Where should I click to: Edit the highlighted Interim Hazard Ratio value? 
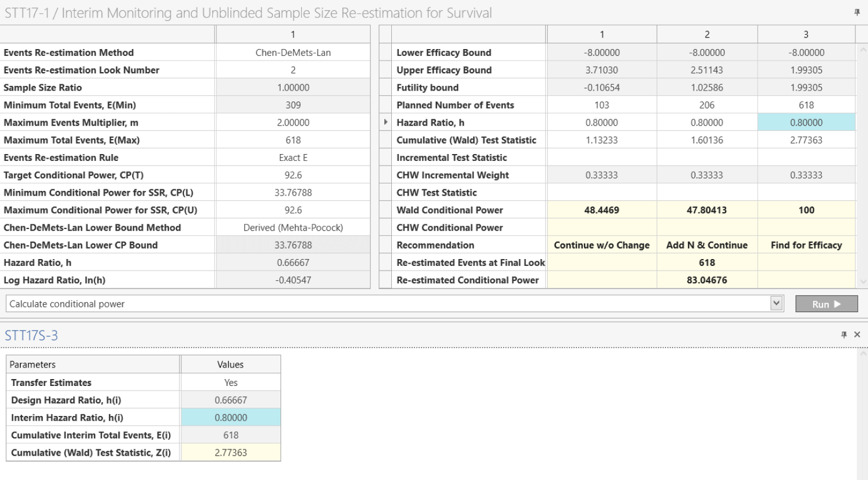230,417
